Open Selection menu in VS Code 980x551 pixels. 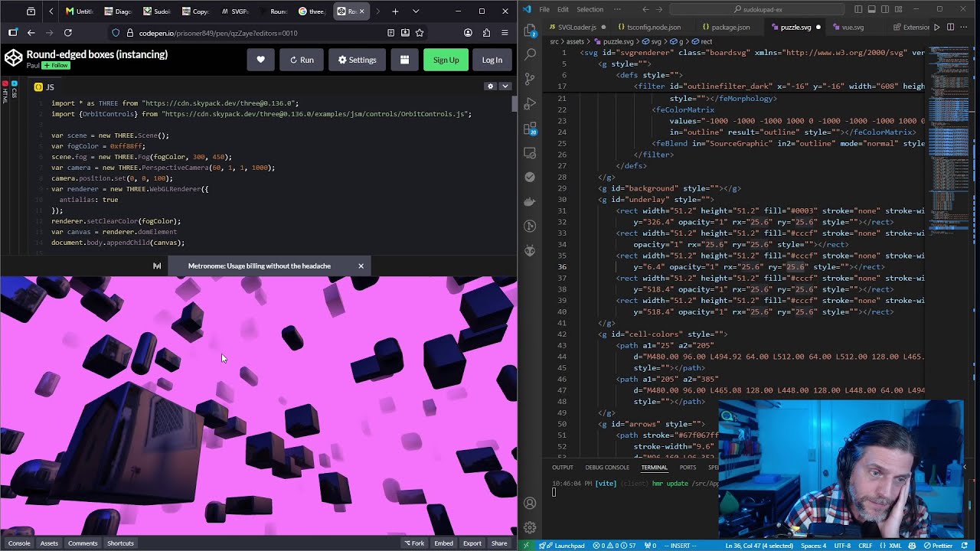point(590,9)
